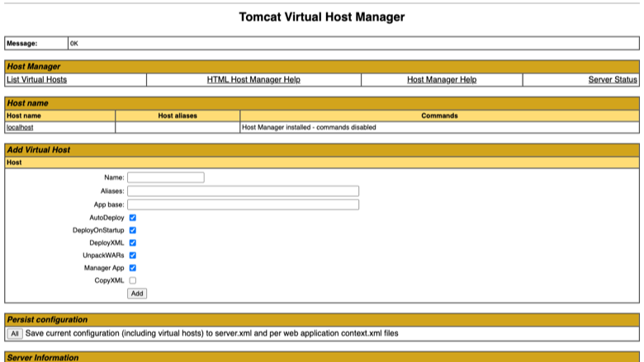The width and height of the screenshot is (644, 362).
Task: Click the Host aliases column header
Action: tap(178, 115)
